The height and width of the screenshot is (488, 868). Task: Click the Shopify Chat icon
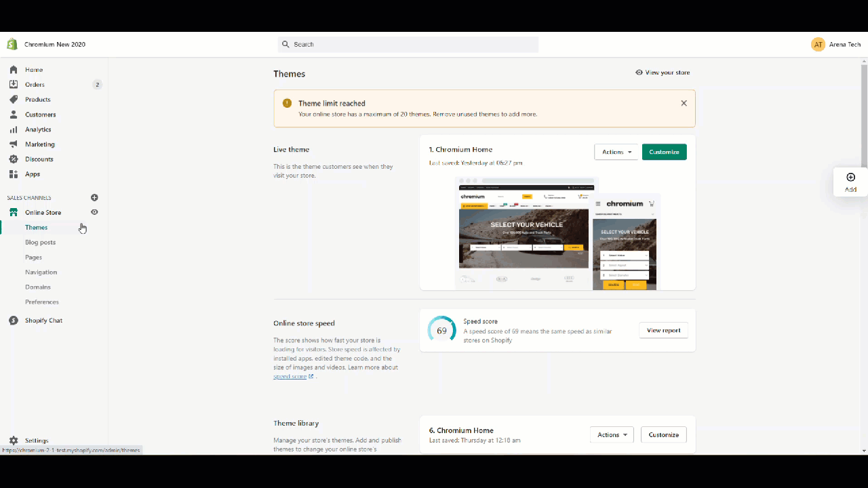pos(14,320)
